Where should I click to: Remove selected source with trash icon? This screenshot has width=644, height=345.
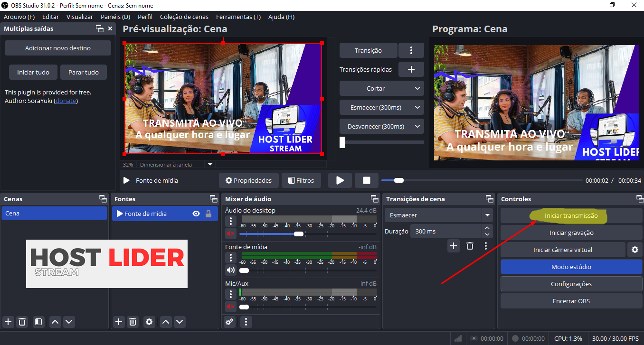(133, 322)
